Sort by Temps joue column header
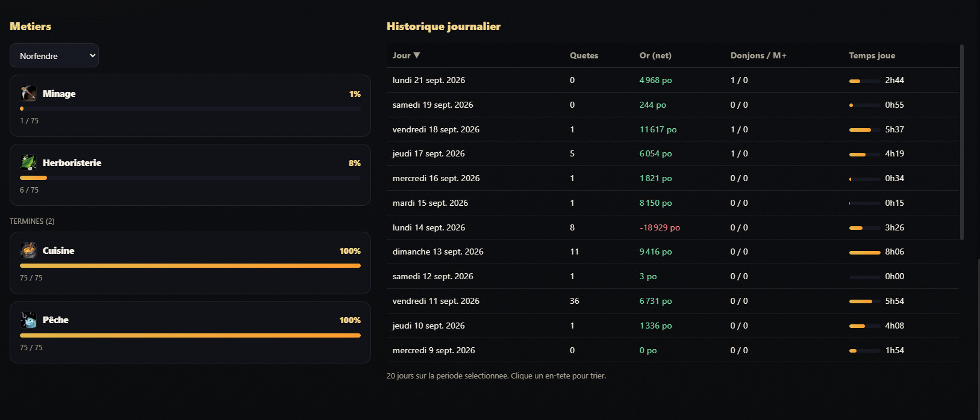Screen dimensions: 980x420 (x=872, y=55)
